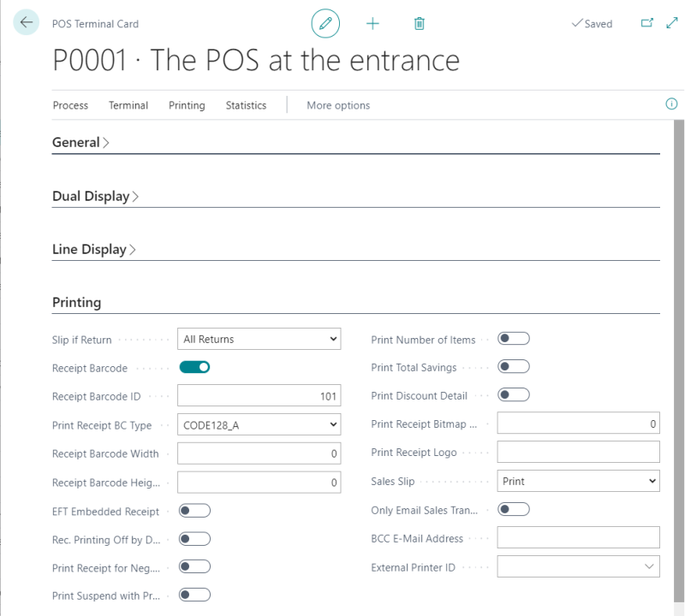Turn on EFT Embedded Receipt switch
The image size is (685, 616).
point(194,511)
